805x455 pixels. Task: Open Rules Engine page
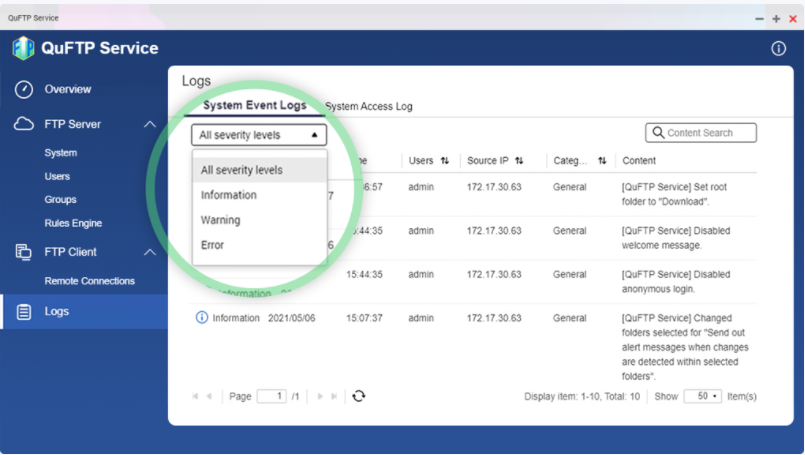[x=73, y=223]
